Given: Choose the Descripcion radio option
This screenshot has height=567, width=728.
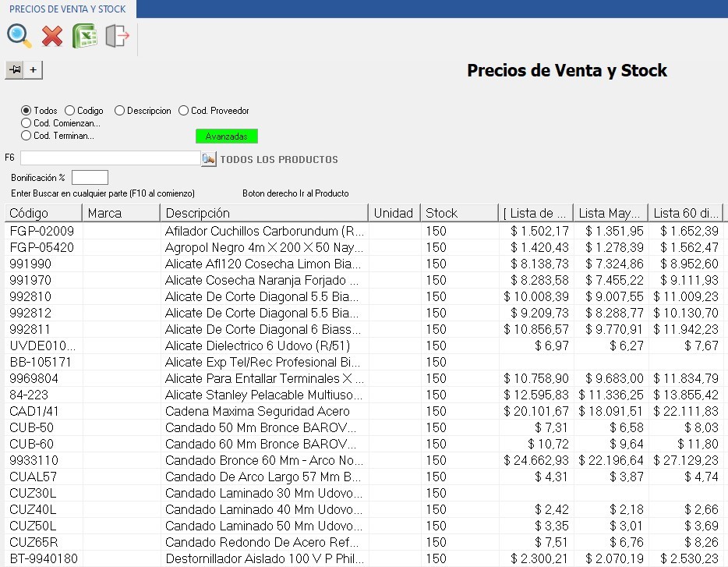Looking at the screenshot, I should click(120, 111).
